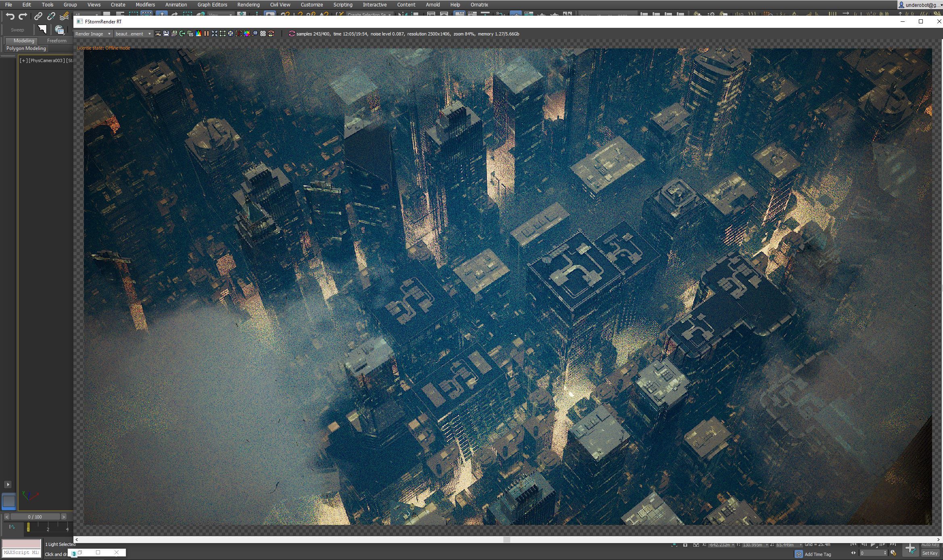Toggle the render region rectangle button

click(x=223, y=33)
